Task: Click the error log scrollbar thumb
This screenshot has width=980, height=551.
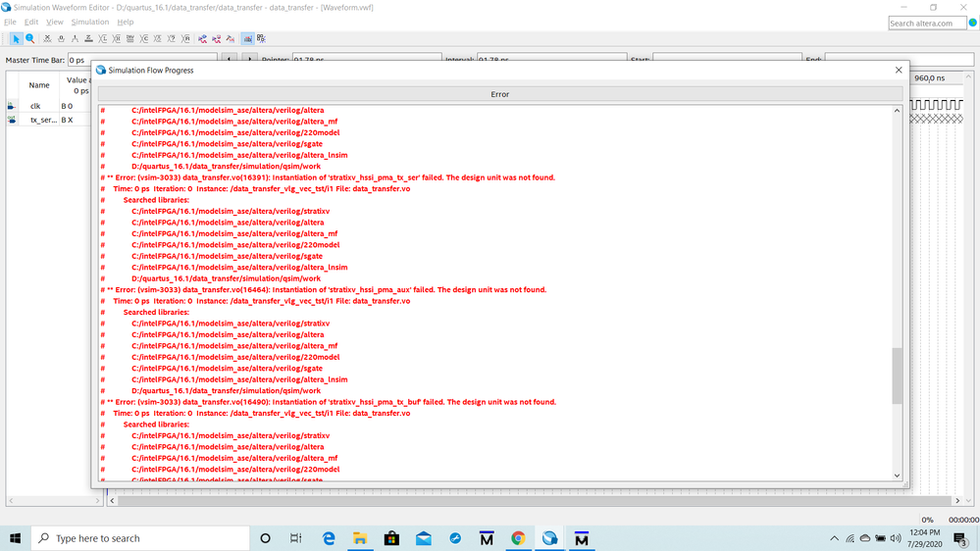Action: coord(897,376)
